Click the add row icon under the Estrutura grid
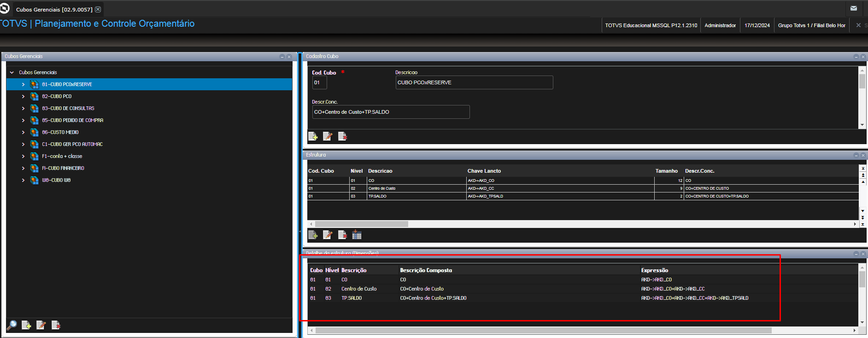The image size is (868, 338). tap(313, 235)
